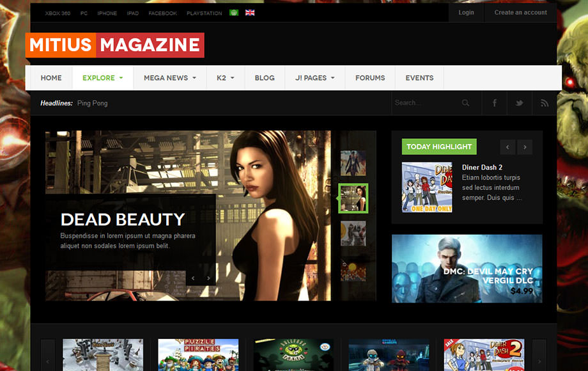This screenshot has height=371, width=588.
Task: Go to the Forums menu item
Action: [370, 78]
